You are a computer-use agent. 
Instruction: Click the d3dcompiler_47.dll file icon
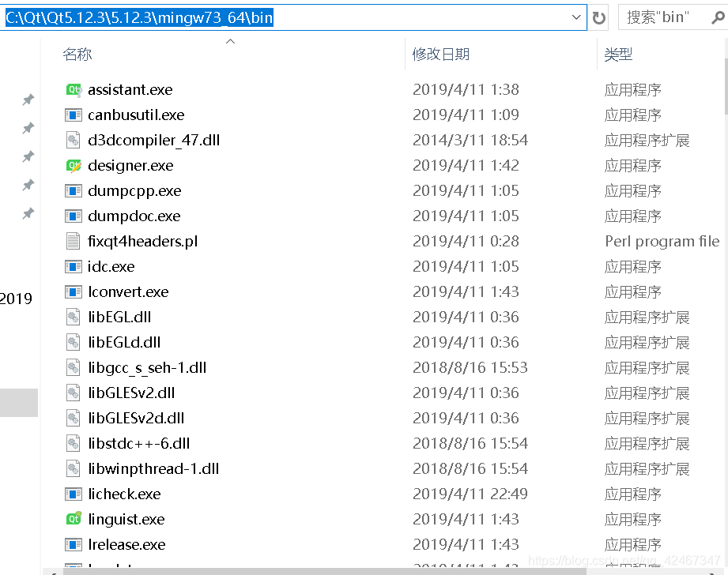click(x=74, y=140)
